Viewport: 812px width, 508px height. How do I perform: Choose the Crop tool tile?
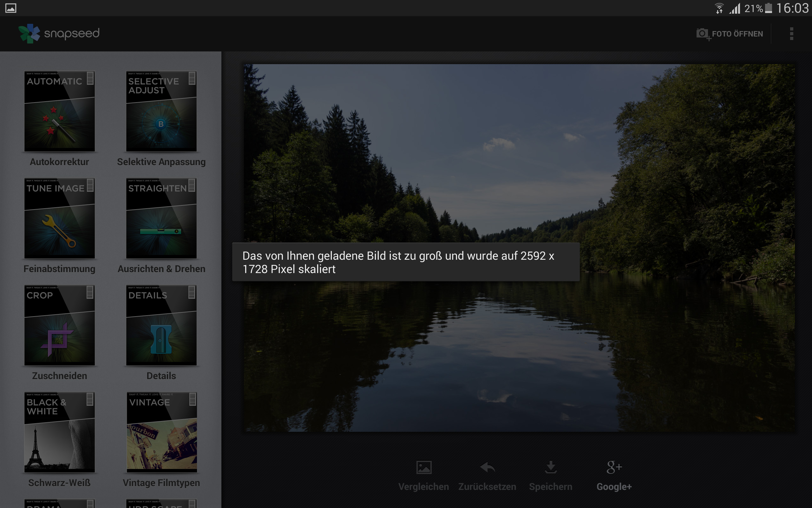point(59,325)
